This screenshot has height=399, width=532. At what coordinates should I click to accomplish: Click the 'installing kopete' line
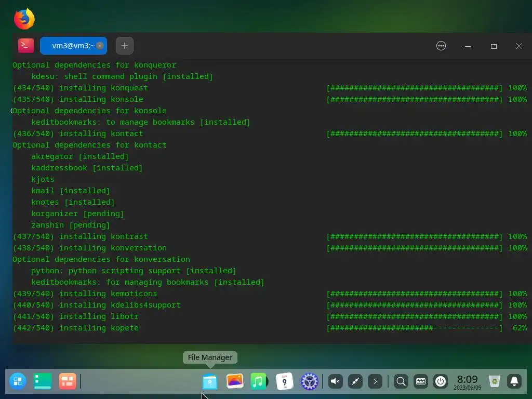75,328
